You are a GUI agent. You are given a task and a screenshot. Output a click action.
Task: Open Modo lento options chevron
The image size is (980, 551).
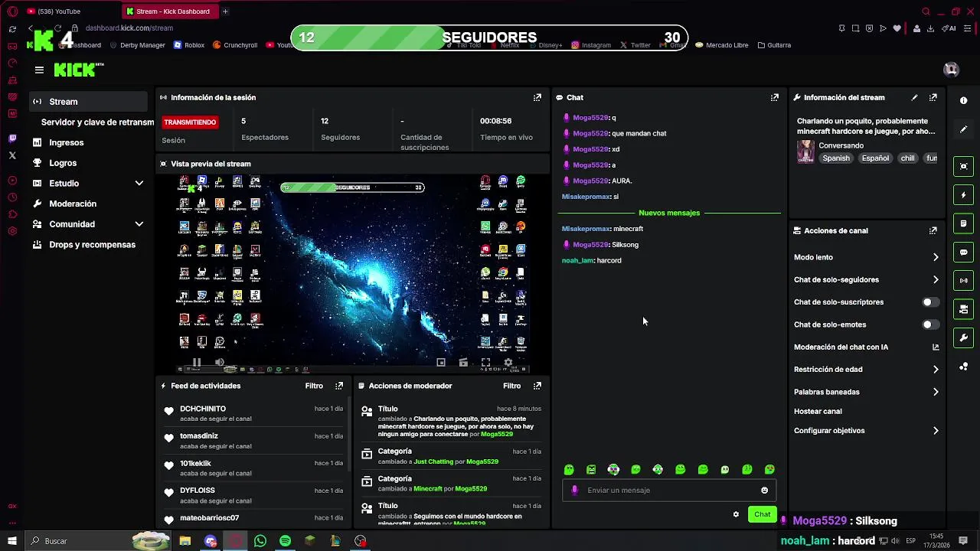[x=935, y=257]
